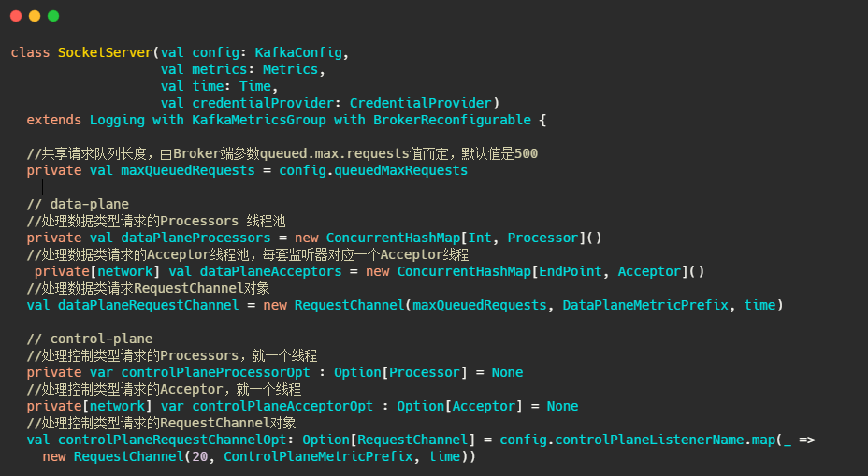Click the controlPlaneListenerName property
The width and height of the screenshot is (868, 476).
(650, 440)
